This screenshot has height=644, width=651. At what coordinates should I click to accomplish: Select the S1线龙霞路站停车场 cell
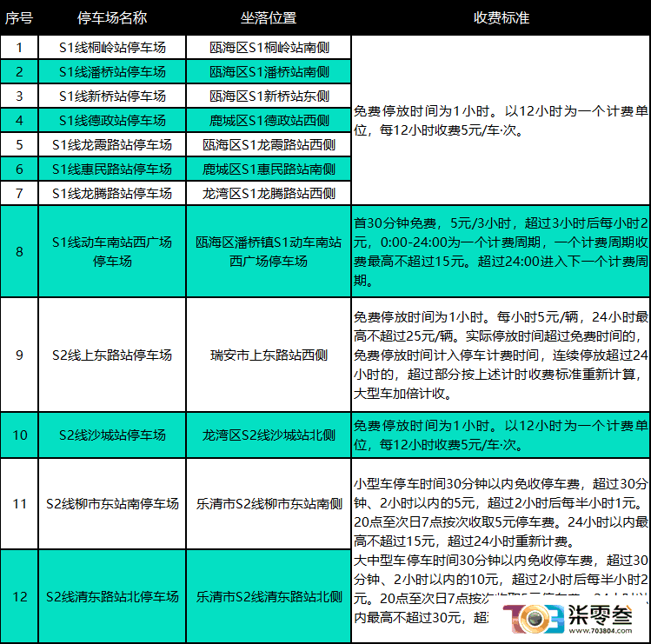pyautogui.click(x=112, y=145)
